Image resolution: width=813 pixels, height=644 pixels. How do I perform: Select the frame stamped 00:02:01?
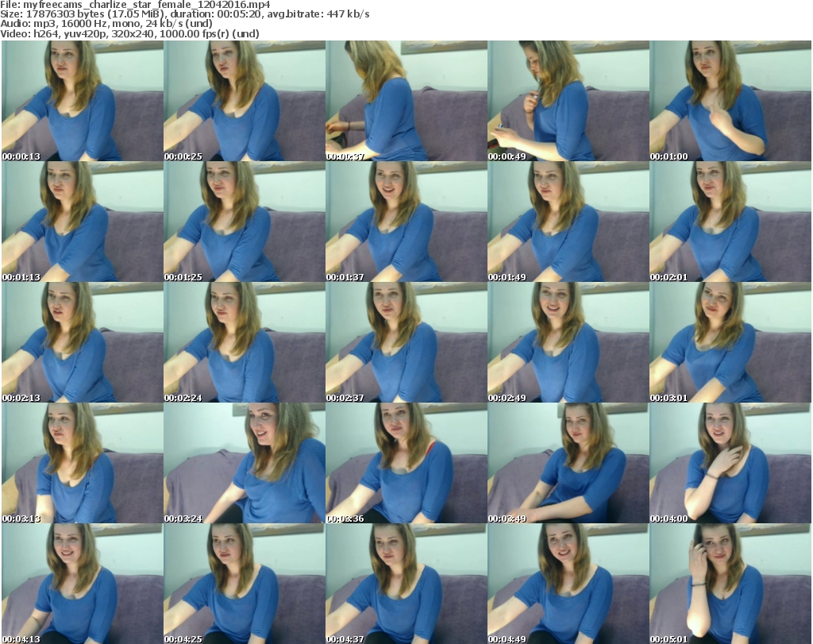coord(730,222)
